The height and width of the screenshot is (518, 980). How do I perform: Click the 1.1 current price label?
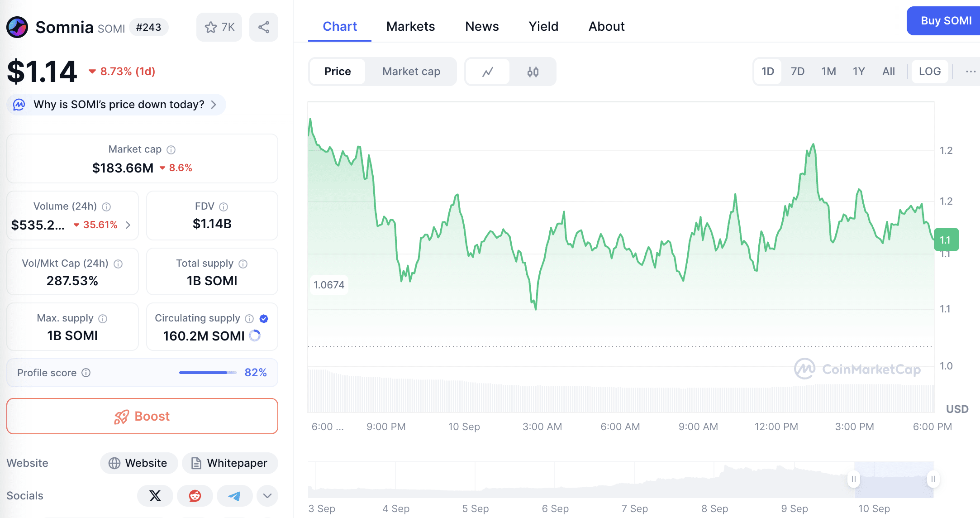[946, 240]
